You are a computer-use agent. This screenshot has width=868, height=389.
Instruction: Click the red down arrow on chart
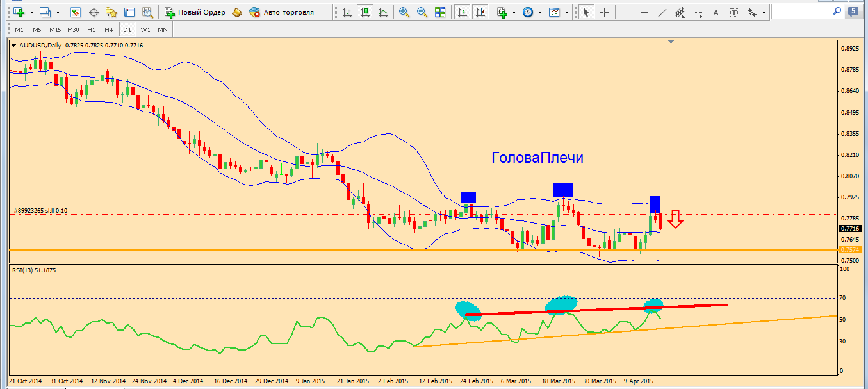point(675,219)
